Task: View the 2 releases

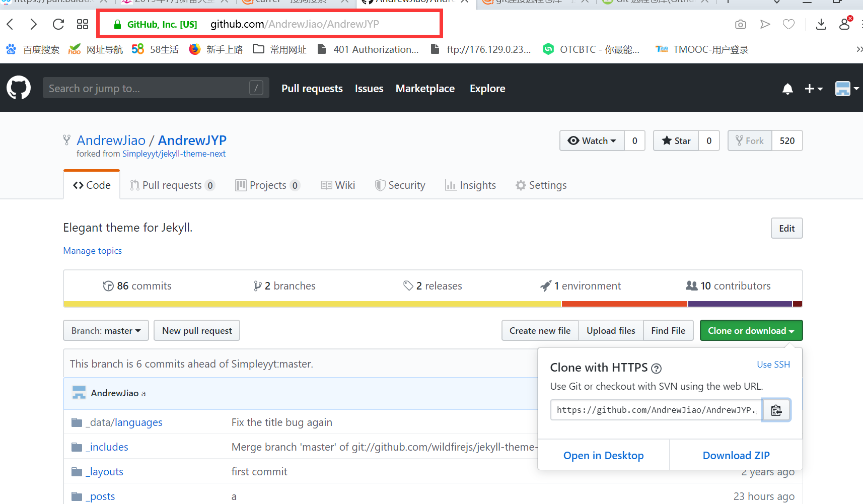Action: point(433,286)
